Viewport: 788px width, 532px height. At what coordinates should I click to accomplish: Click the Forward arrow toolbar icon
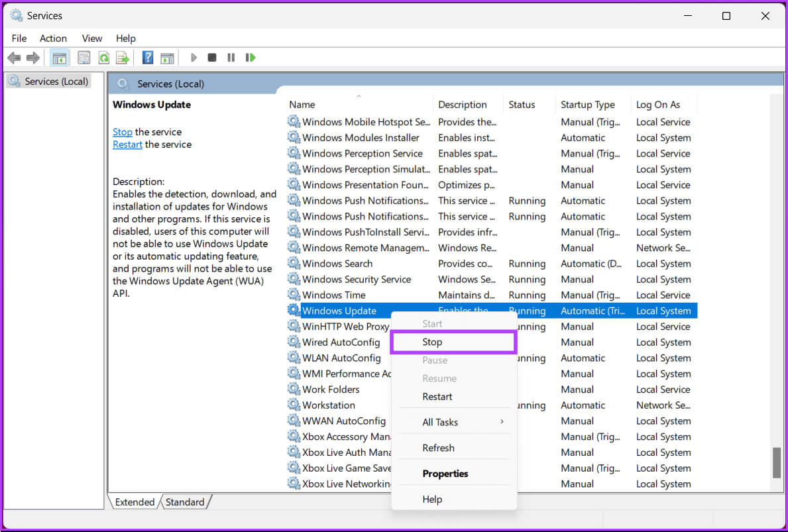click(32, 58)
